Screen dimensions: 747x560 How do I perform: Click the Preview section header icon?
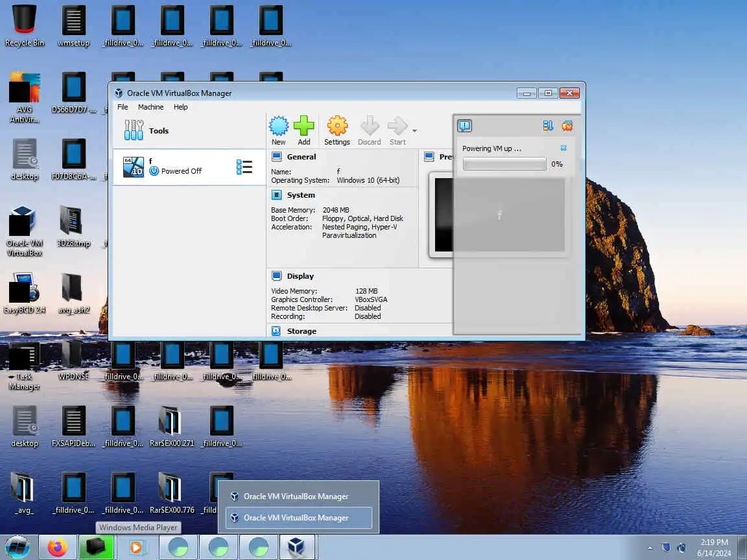(429, 157)
